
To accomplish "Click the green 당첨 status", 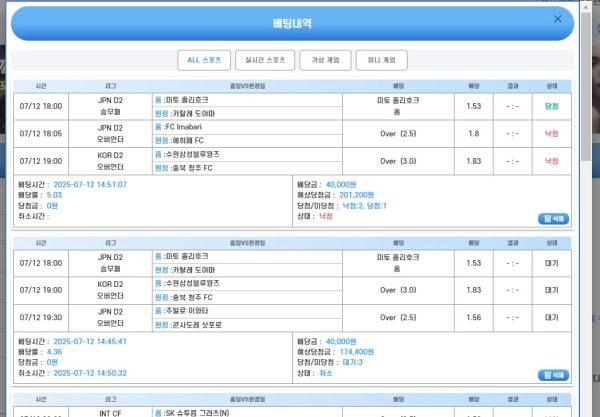I will click(551, 106).
